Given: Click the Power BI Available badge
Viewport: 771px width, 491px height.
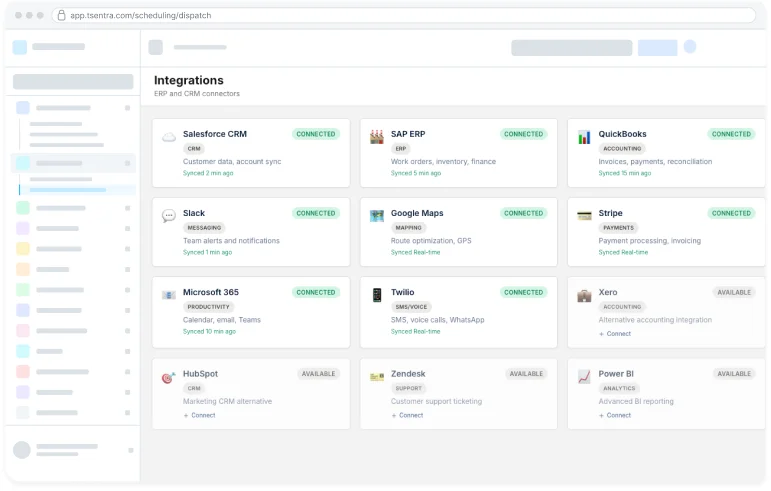Looking at the screenshot, I should [734, 374].
